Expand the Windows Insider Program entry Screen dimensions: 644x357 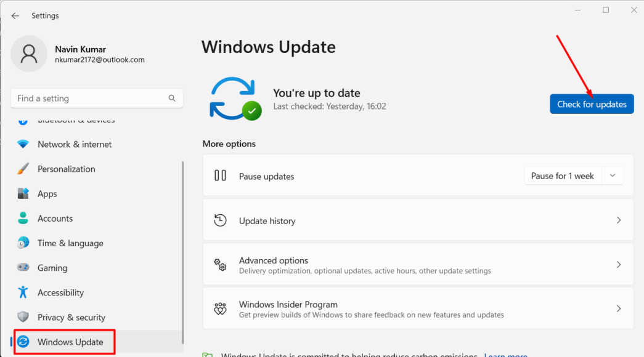(x=619, y=308)
